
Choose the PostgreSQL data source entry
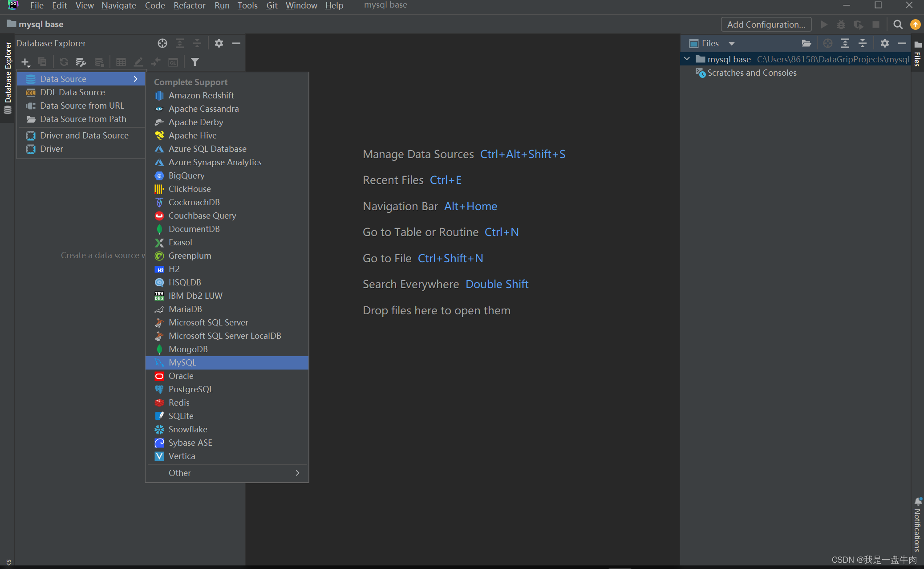tap(190, 389)
